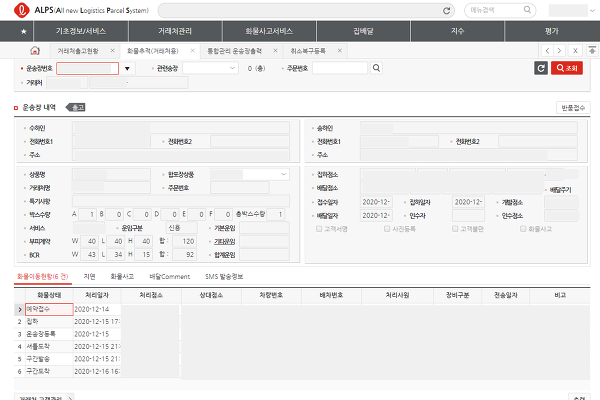600x400 pixels.
Task: Select the 구간도착 status row
Action: coord(49,371)
